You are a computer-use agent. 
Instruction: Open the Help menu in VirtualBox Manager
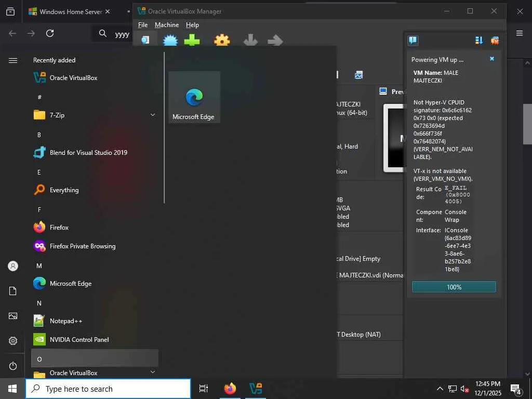[x=192, y=25]
